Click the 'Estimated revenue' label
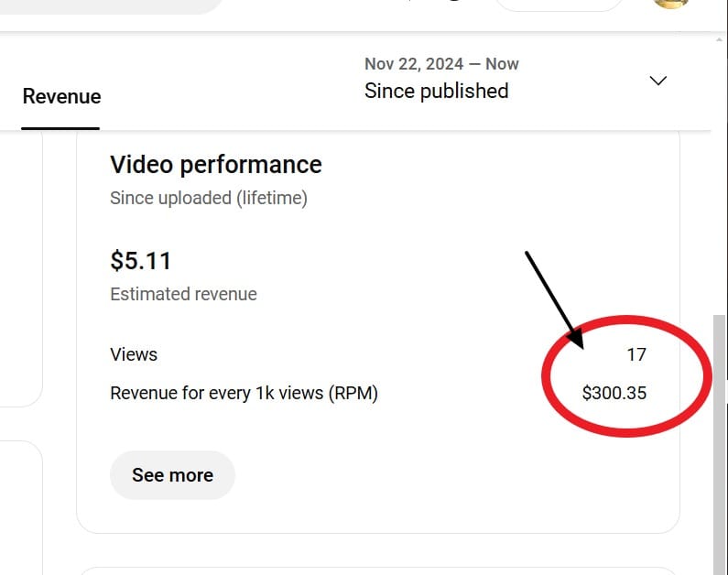728x575 pixels. point(183,294)
